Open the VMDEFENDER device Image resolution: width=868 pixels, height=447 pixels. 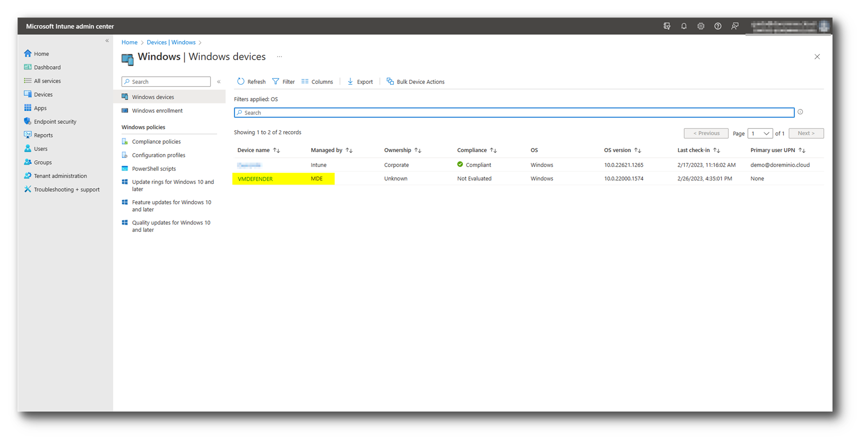[255, 179]
